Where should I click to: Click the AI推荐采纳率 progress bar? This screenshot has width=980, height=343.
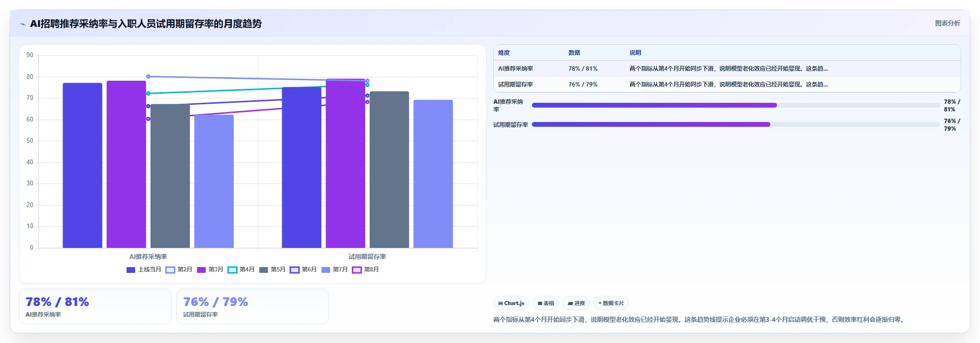pyautogui.click(x=736, y=105)
